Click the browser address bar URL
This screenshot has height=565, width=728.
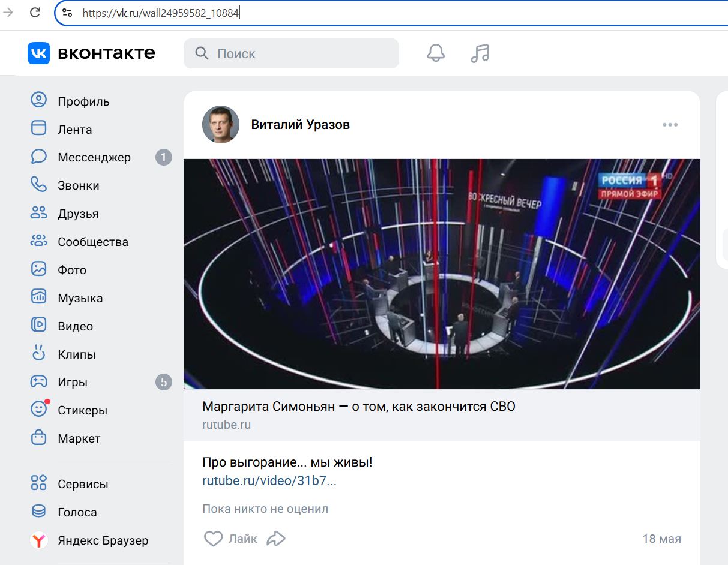pos(162,13)
